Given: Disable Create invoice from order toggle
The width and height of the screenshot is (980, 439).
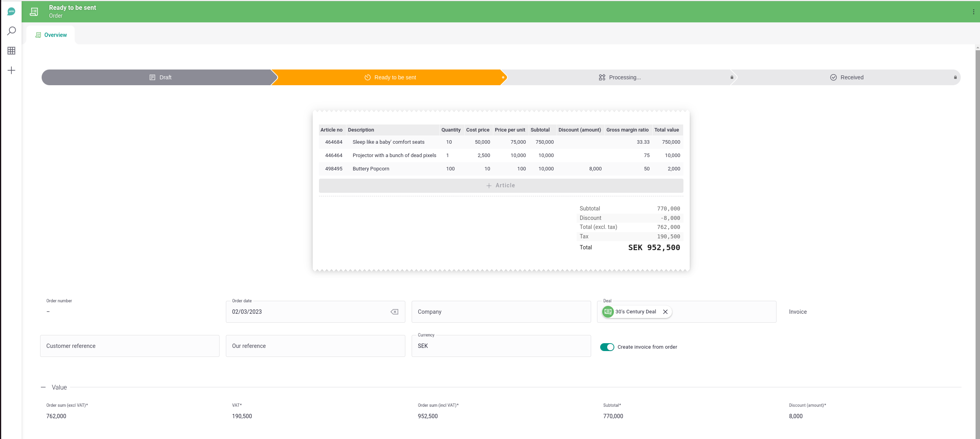Looking at the screenshot, I should 607,347.
